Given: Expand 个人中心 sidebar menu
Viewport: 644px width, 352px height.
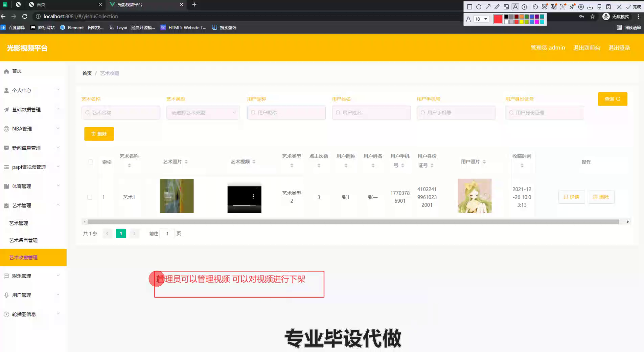Looking at the screenshot, I should coord(33,90).
